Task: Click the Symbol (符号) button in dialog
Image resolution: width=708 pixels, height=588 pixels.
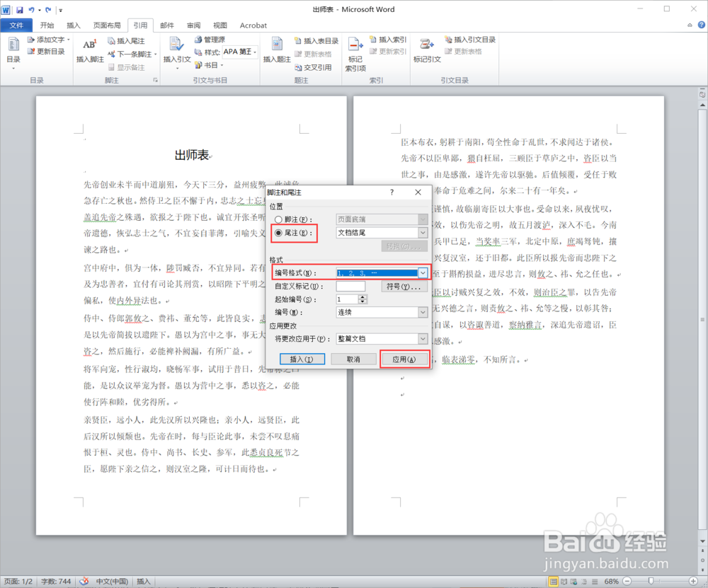Action: 404,287
